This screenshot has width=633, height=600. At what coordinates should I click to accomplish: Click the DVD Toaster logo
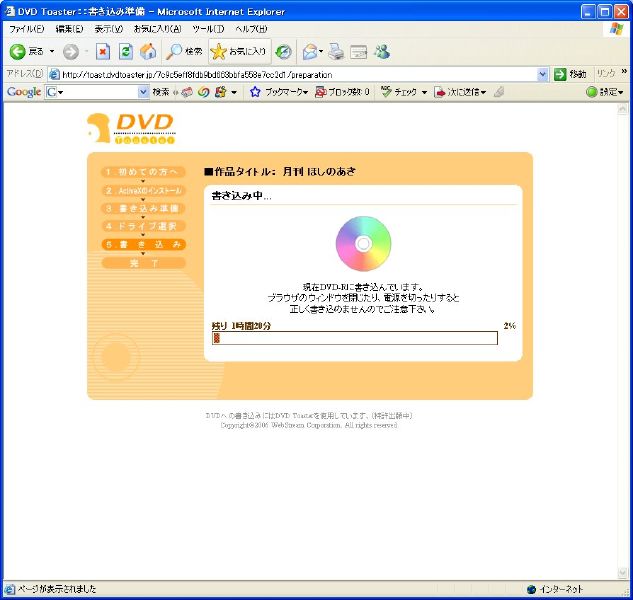[x=132, y=127]
